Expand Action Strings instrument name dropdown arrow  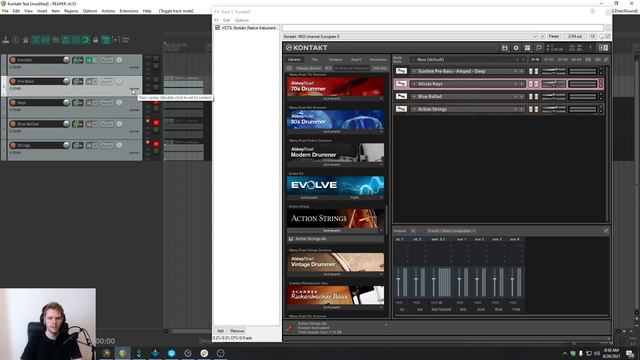pos(414,109)
